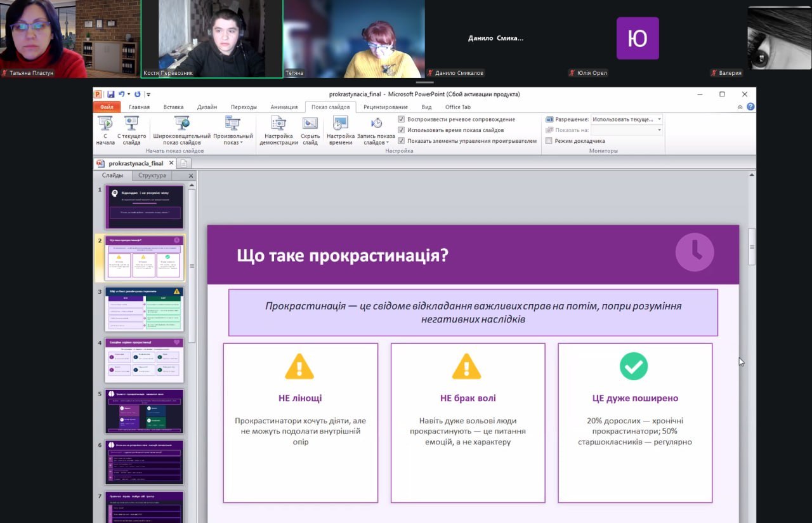Viewport: 812px width, 523px height.
Task: Open "Запись показа слайдов" dropdown arrow
Action: coord(387,143)
